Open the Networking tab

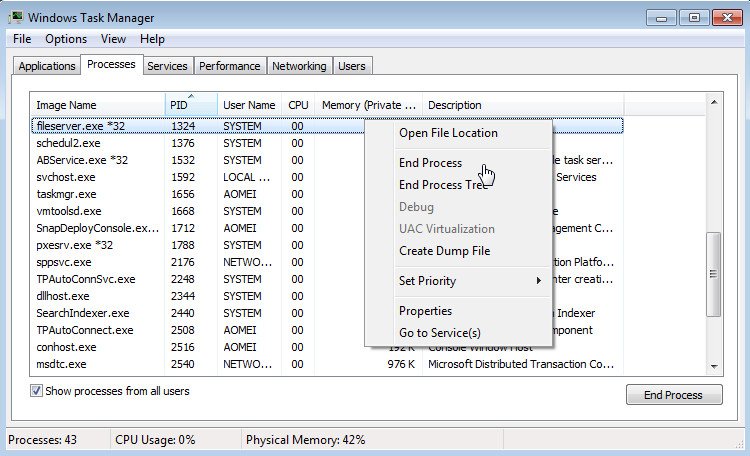[x=299, y=66]
